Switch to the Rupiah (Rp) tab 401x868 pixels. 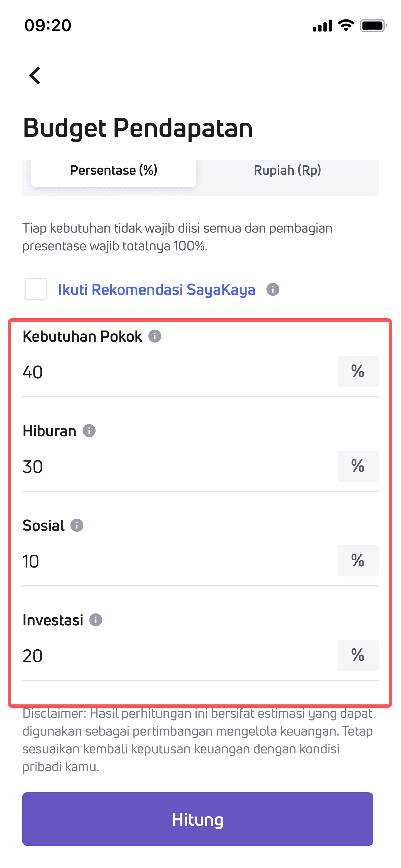point(288,170)
